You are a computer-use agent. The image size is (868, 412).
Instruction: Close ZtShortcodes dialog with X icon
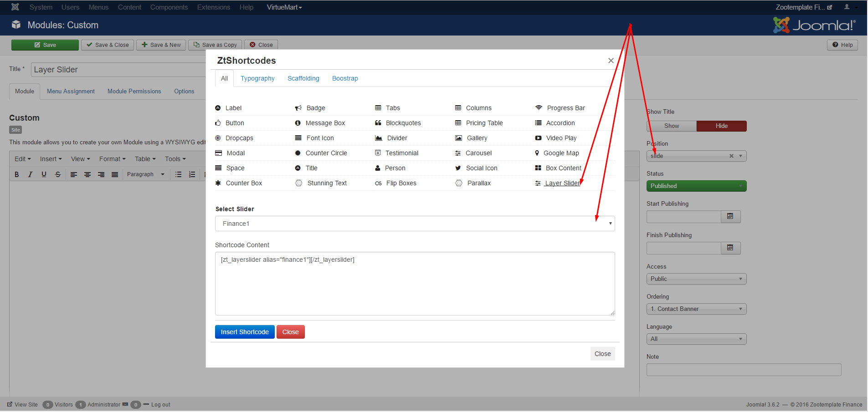611,61
